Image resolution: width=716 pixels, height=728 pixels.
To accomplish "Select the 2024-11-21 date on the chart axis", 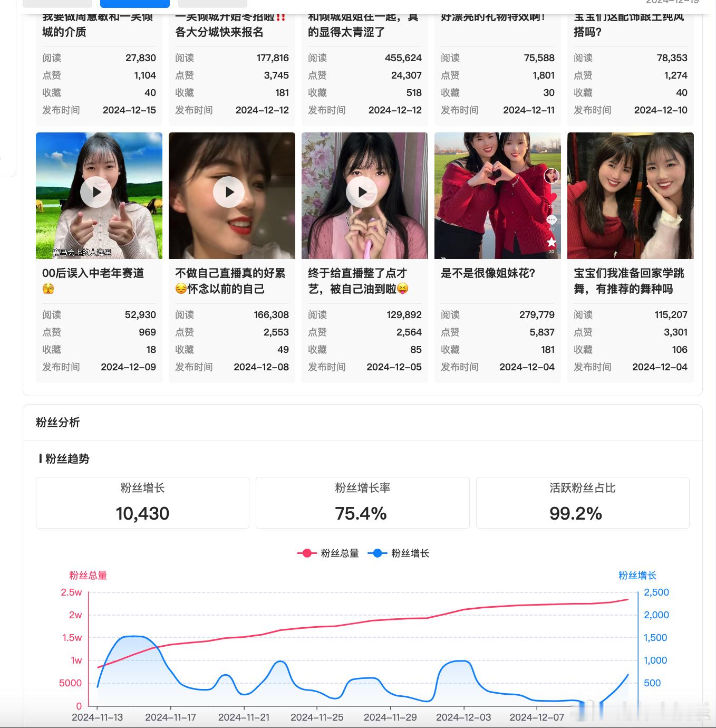I will pos(244,717).
